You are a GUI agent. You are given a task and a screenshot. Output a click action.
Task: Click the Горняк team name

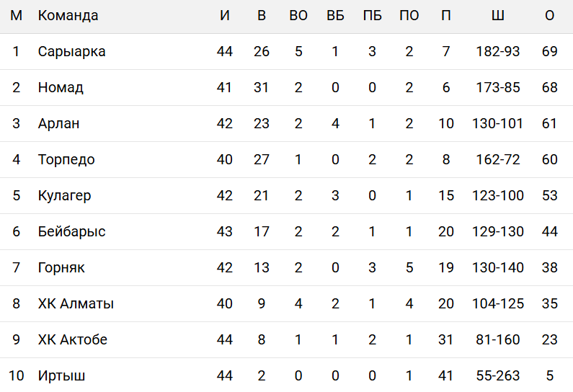(61, 267)
